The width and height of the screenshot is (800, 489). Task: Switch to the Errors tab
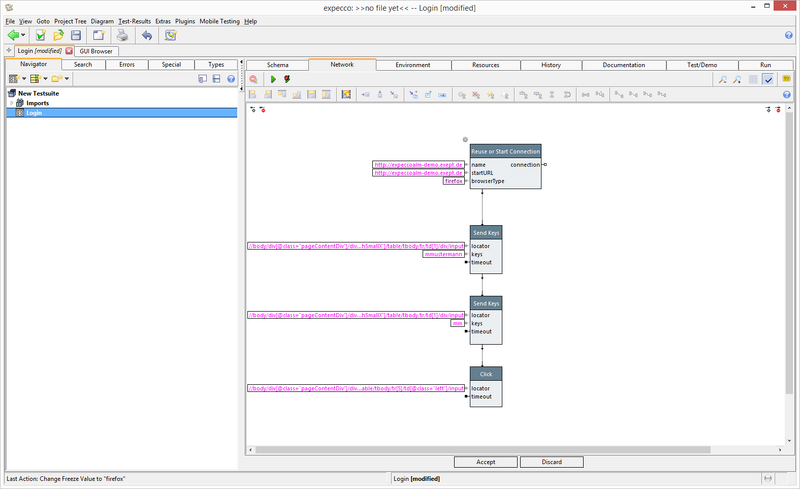click(127, 65)
